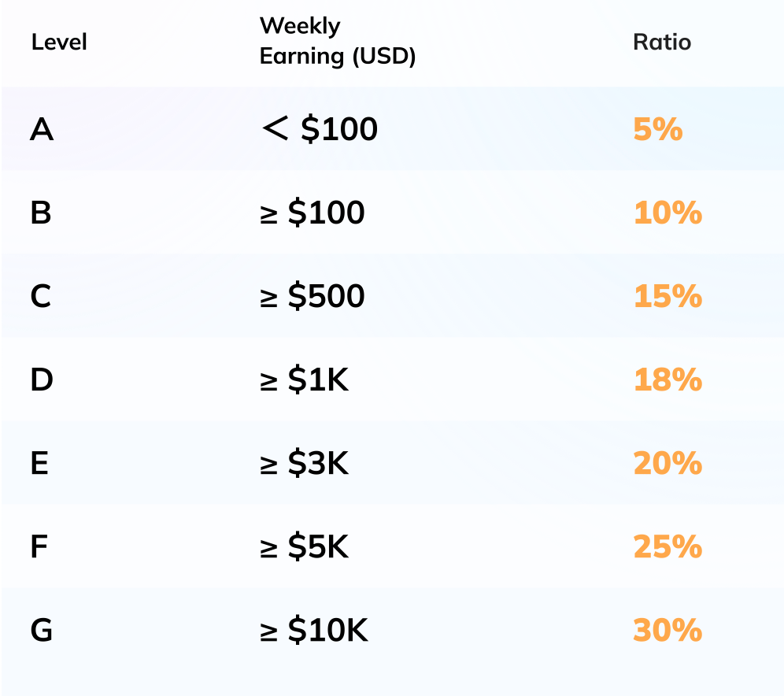Click the 25% ratio for Level F
The image size is (784, 696).
(x=667, y=547)
